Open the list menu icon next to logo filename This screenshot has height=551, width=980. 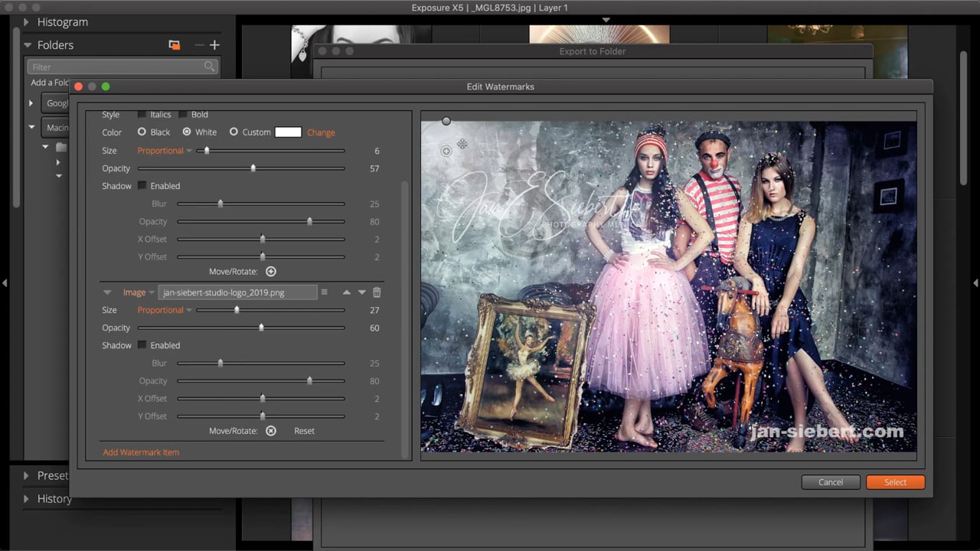pos(325,292)
